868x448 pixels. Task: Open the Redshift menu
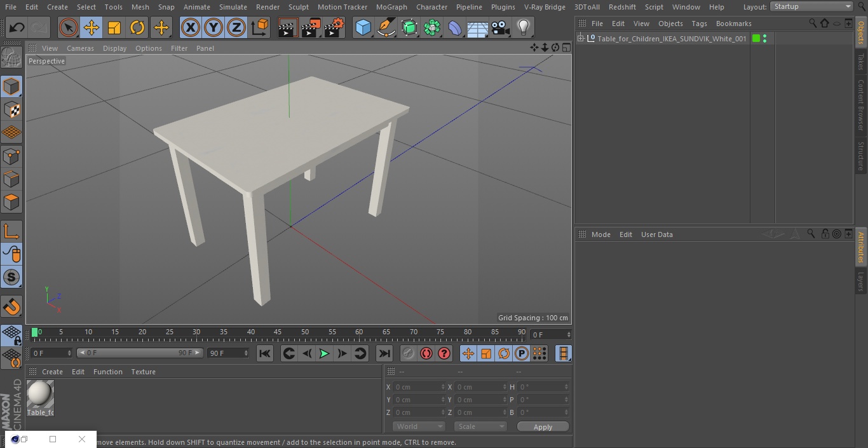coord(622,7)
